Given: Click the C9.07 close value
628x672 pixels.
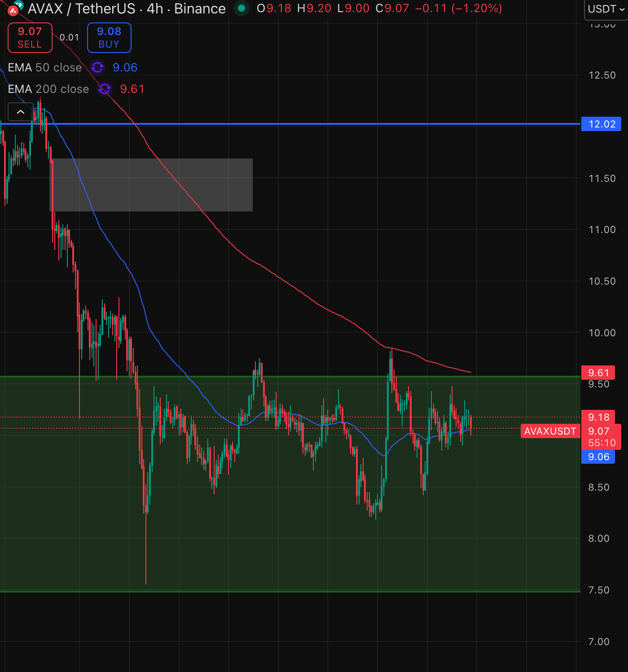Looking at the screenshot, I should (392, 9).
